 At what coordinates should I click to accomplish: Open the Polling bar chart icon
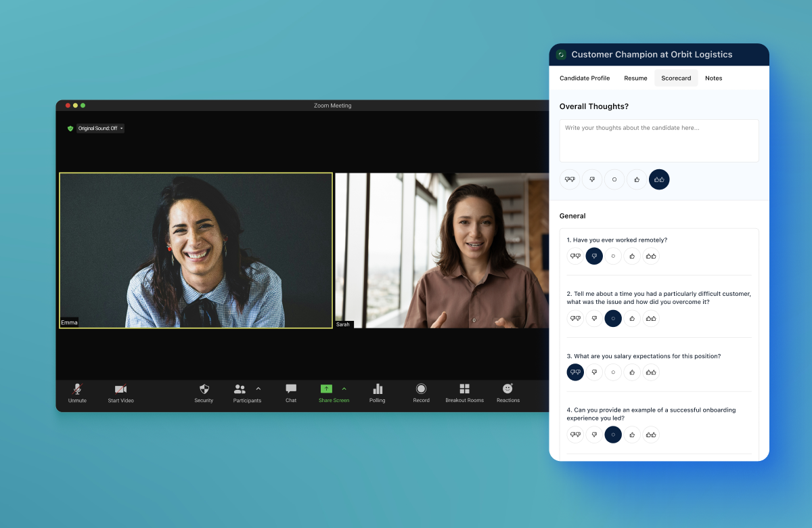tap(378, 389)
